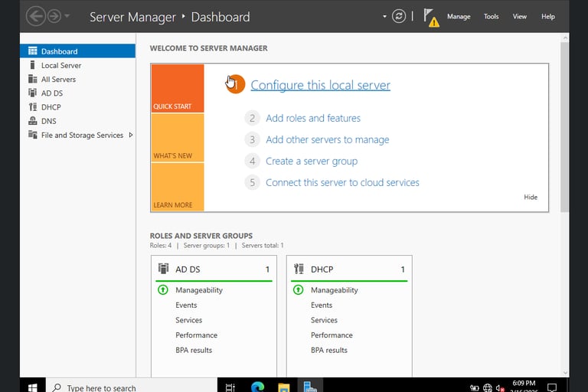Open the navigation history dropdown arrow
588x392 pixels.
[x=67, y=16]
